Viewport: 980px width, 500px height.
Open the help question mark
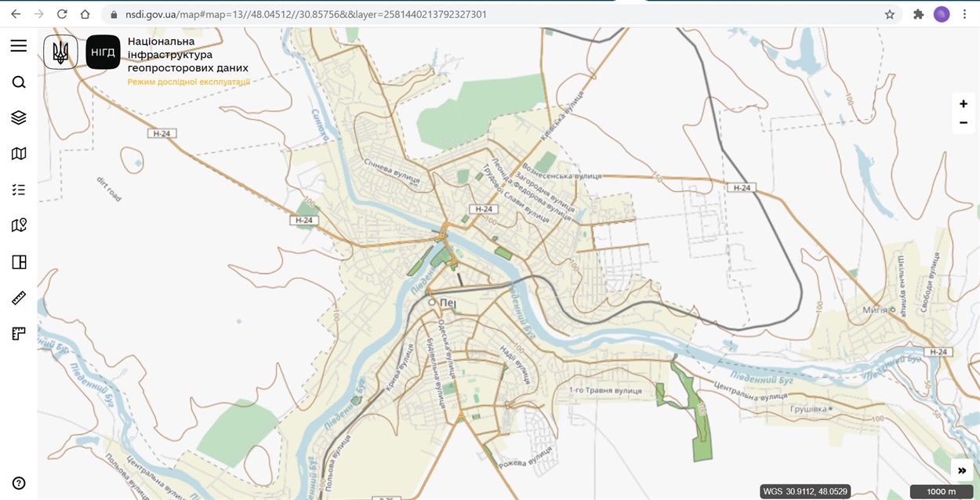click(x=19, y=483)
